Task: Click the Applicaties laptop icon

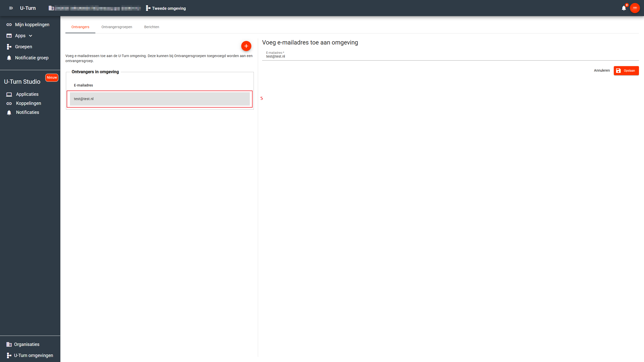Action: [9, 94]
